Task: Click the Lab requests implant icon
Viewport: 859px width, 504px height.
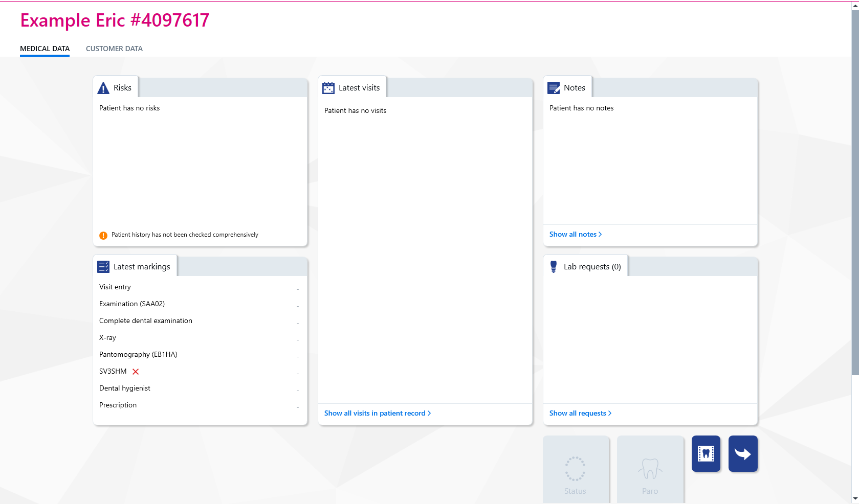Action: [554, 267]
